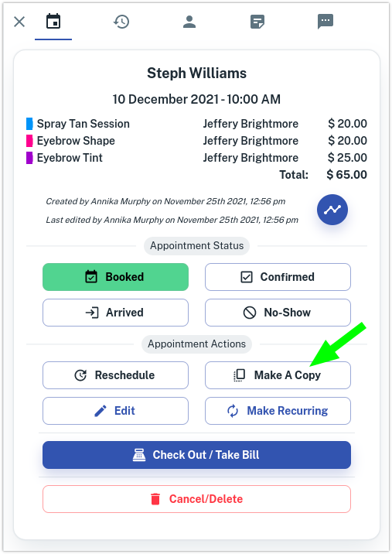
Task: Click Check Out / Take Bill
Action: (196, 455)
